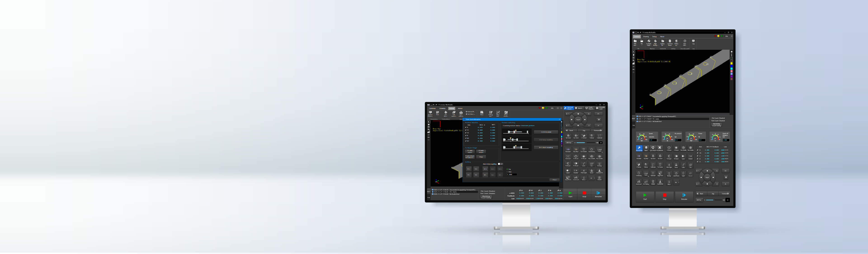Select the Jog radio button in Inching

tap(507, 169)
